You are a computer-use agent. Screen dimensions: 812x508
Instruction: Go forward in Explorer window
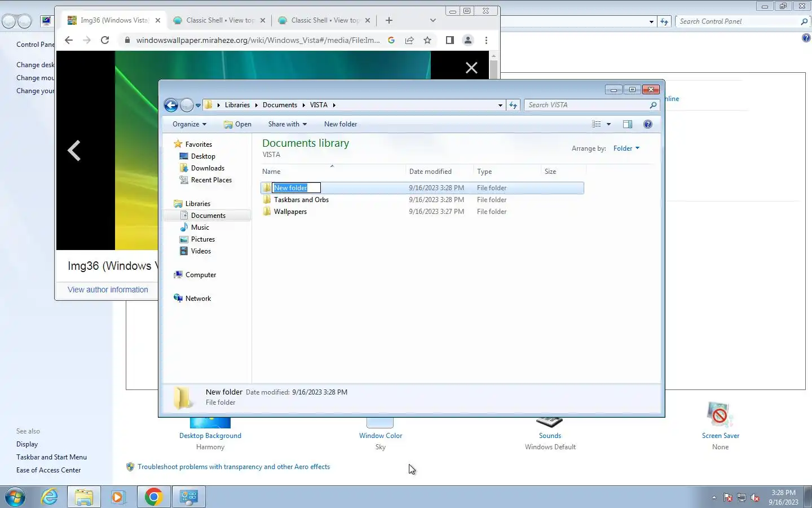pos(187,105)
